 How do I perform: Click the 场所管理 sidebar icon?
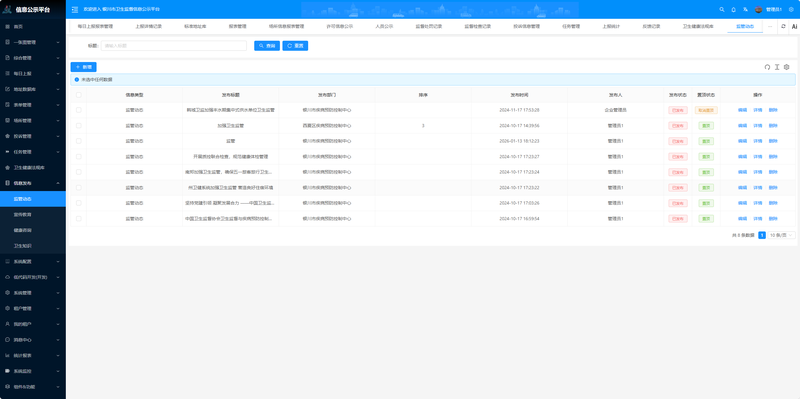click(7, 120)
